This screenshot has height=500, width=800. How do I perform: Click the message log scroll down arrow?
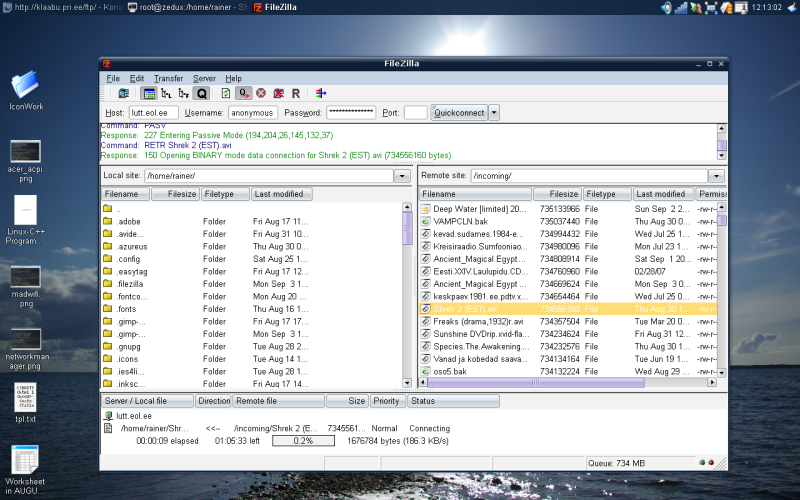(721, 156)
